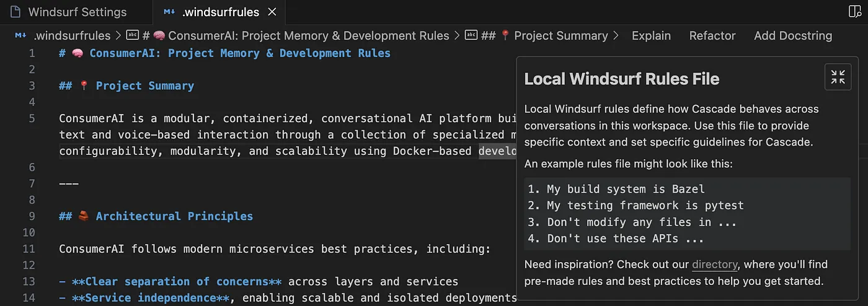
Task: Click line number 9 in the gutter
Action: [x=32, y=216]
